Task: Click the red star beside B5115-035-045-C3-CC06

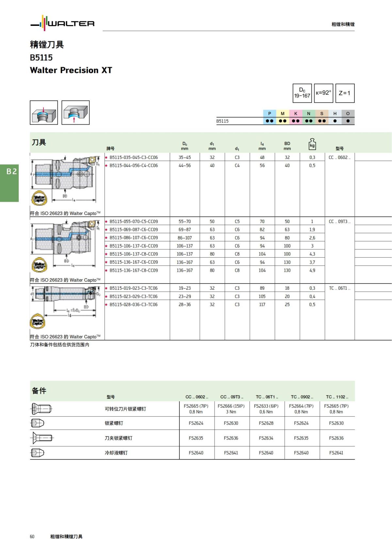Action: (x=106, y=157)
